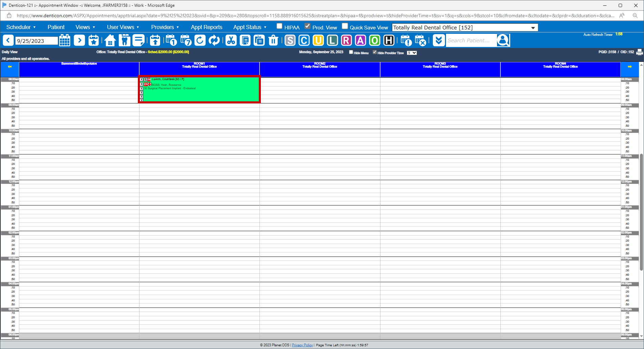Click the ROOM4 column header
644x349 pixels.
click(x=561, y=69)
